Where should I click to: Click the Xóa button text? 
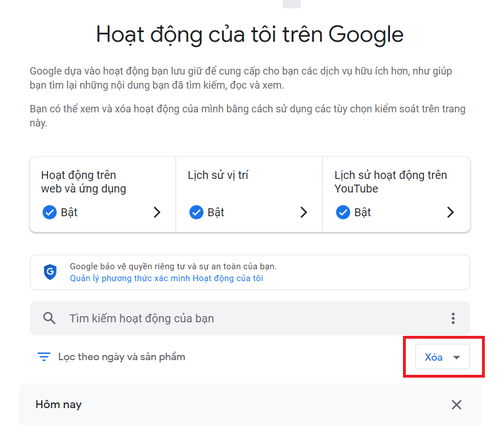point(433,357)
